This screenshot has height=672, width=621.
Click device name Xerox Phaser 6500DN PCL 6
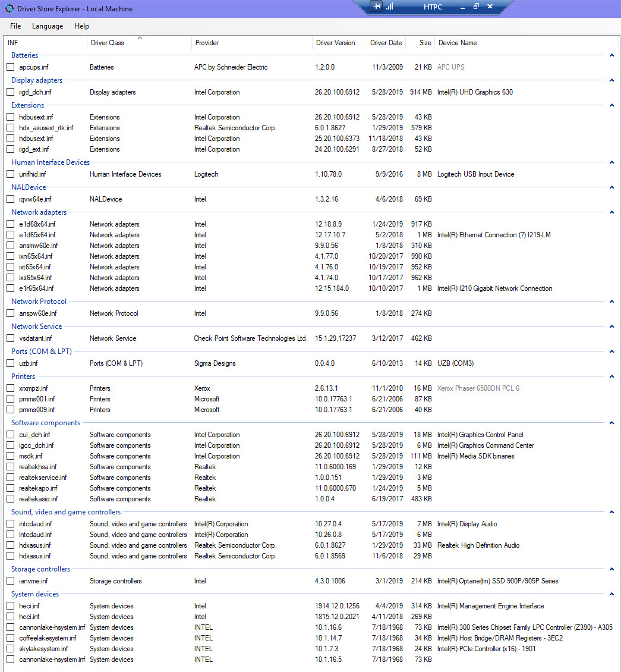click(478, 388)
